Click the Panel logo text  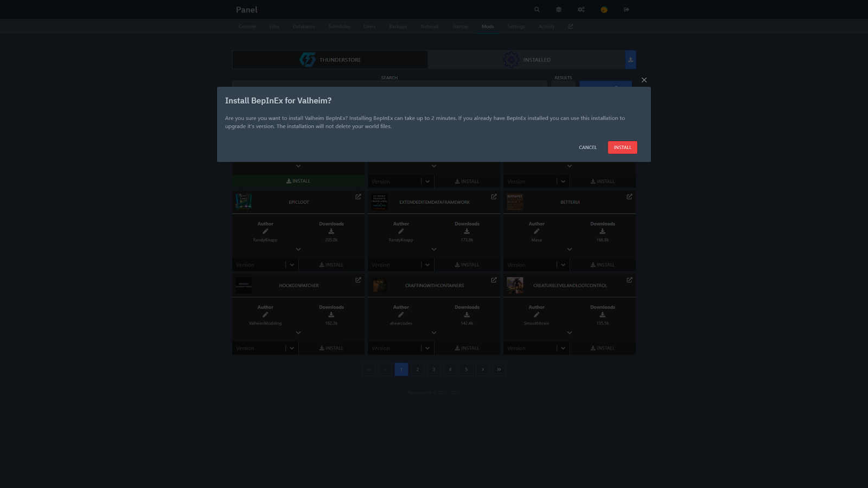[x=247, y=10]
